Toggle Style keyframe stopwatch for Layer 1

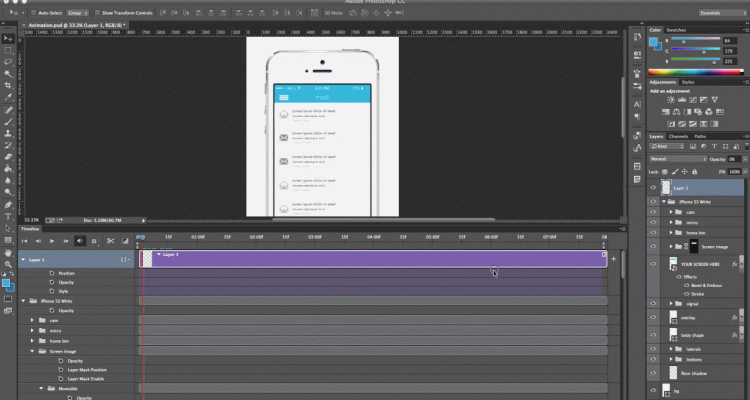(x=52, y=291)
